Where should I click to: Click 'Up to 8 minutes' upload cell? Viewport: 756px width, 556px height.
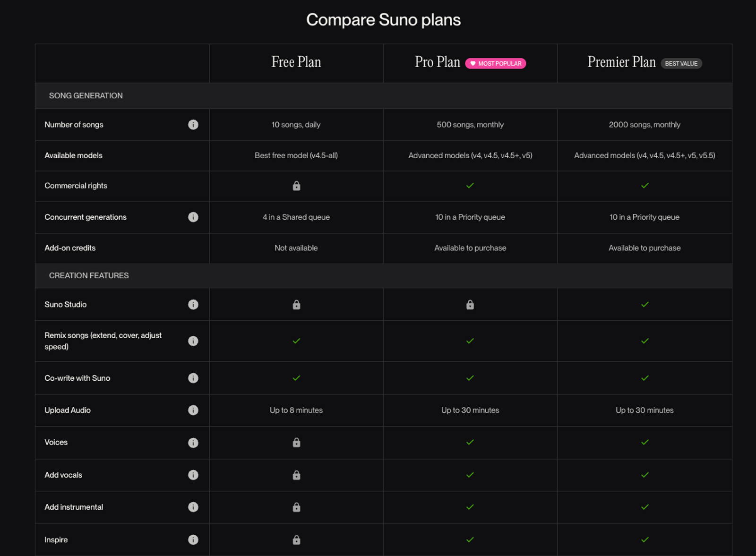pos(296,410)
